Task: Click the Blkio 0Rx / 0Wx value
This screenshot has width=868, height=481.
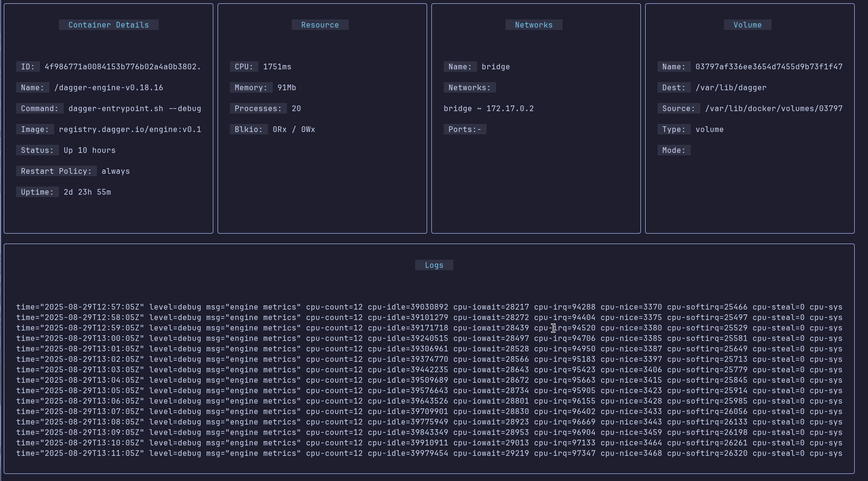Action: pyautogui.click(x=294, y=129)
